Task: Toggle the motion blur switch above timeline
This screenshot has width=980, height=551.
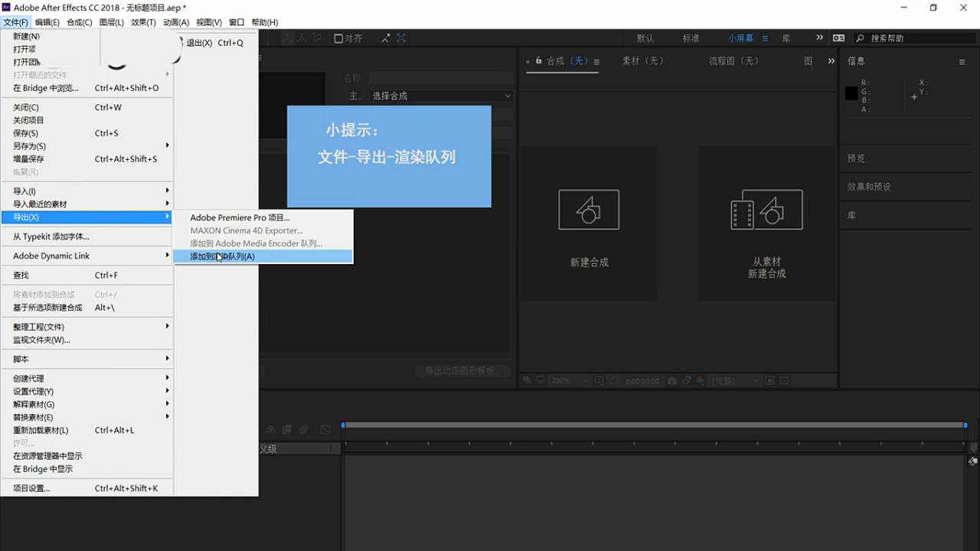Action: click(x=303, y=429)
